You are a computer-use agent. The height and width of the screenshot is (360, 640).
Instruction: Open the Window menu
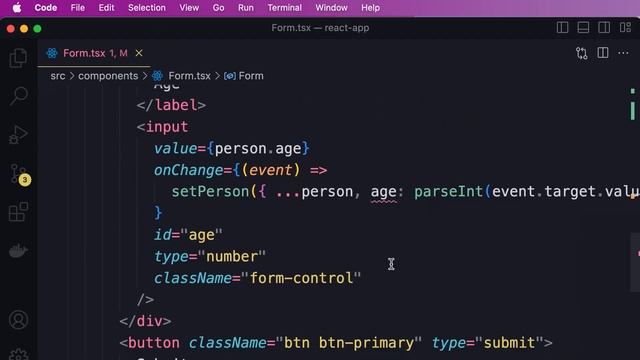pyautogui.click(x=331, y=8)
